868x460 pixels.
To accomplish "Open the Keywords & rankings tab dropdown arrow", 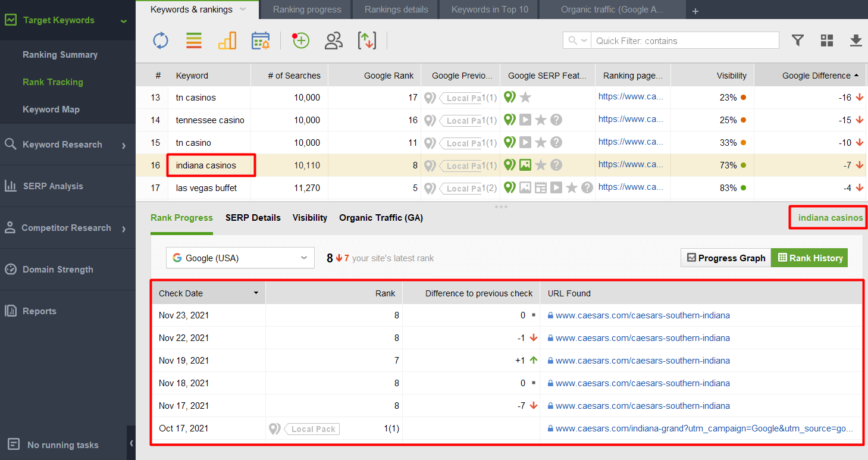I will (242, 10).
